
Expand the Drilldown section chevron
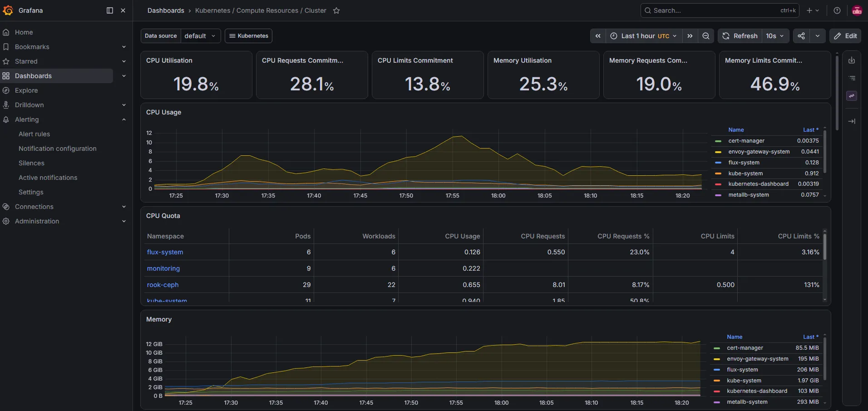click(124, 105)
